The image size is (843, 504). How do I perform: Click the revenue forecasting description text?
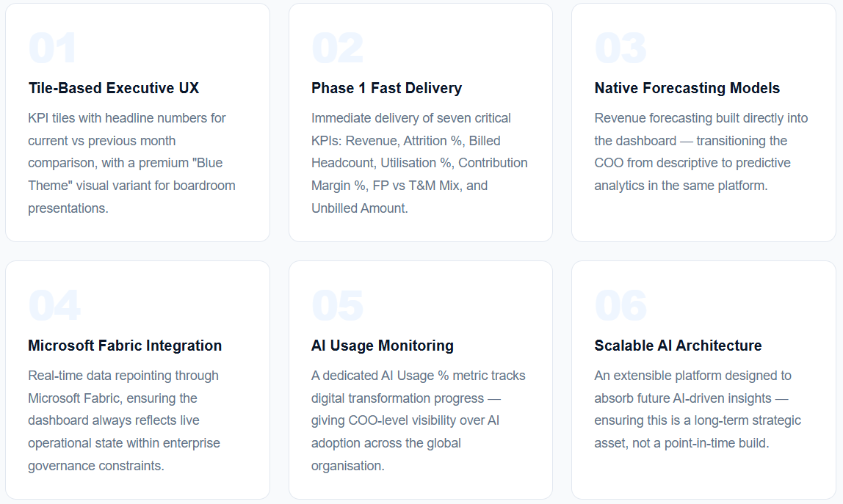coord(701,152)
